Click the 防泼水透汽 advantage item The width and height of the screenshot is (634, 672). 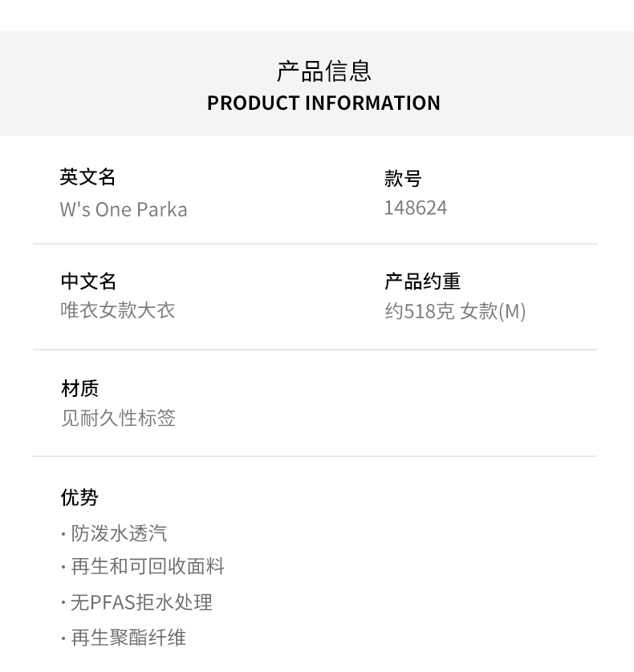point(119,533)
